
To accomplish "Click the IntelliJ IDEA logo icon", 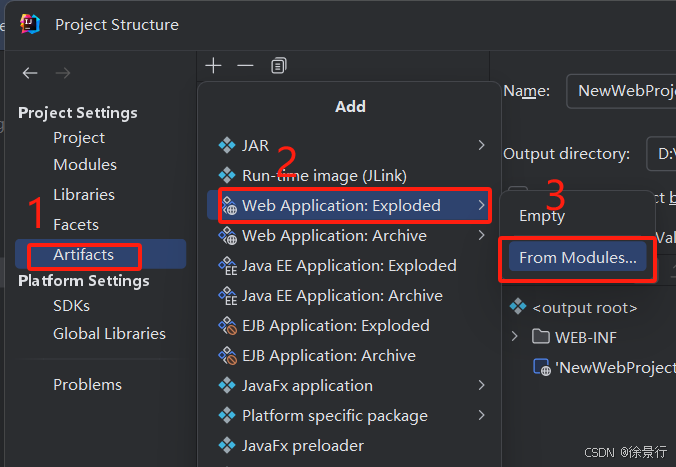I will 30,24.
